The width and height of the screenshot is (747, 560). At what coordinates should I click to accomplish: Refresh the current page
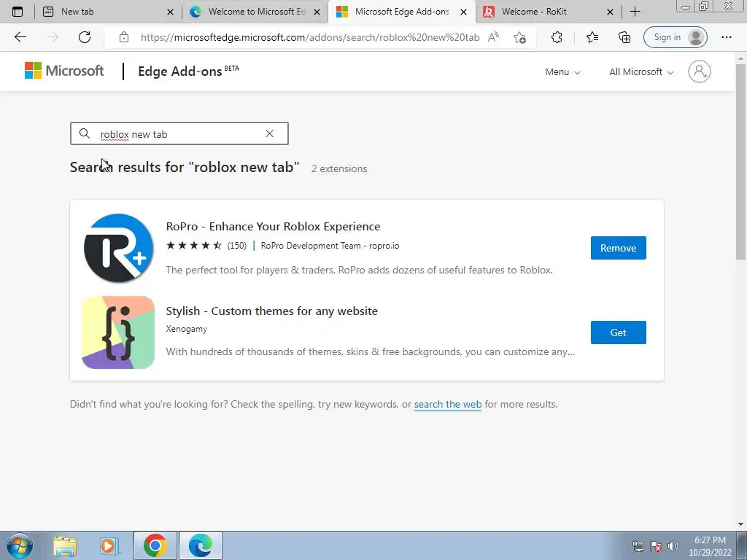(x=85, y=37)
